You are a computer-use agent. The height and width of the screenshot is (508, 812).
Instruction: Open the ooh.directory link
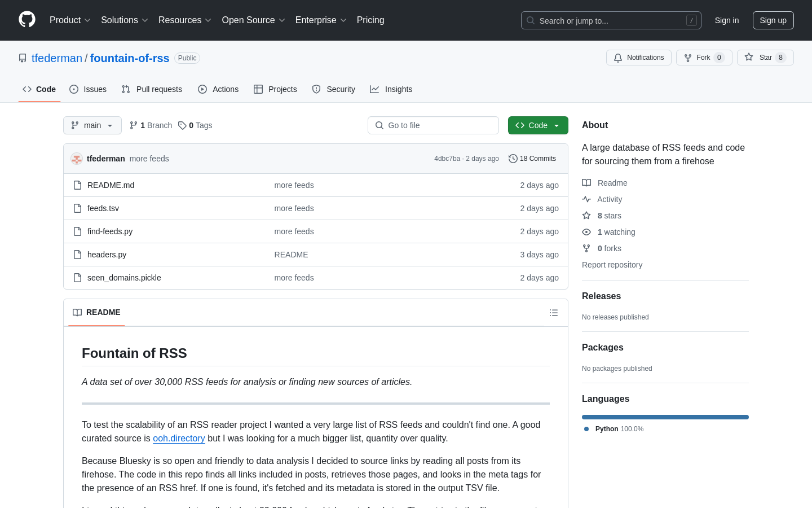pyautogui.click(x=179, y=439)
